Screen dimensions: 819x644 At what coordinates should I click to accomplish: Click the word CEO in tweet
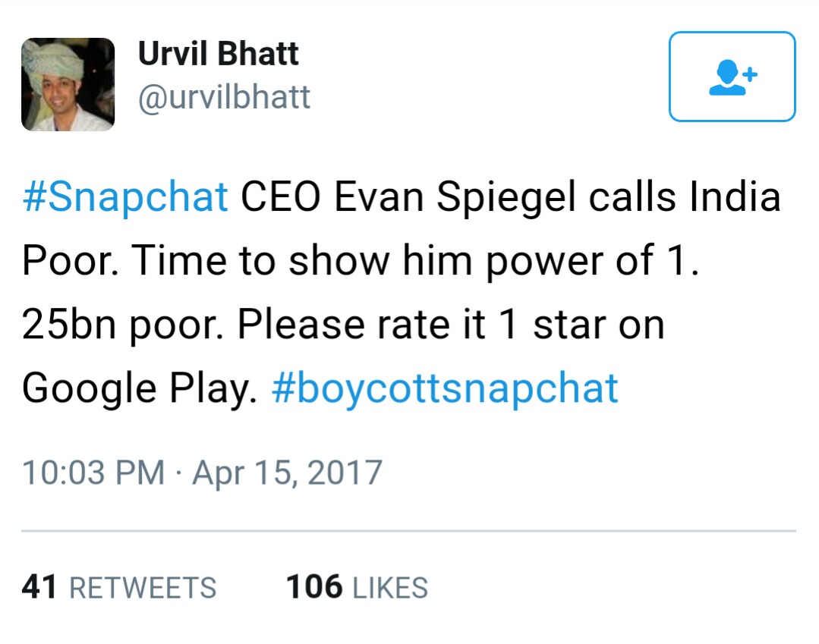click(281, 196)
